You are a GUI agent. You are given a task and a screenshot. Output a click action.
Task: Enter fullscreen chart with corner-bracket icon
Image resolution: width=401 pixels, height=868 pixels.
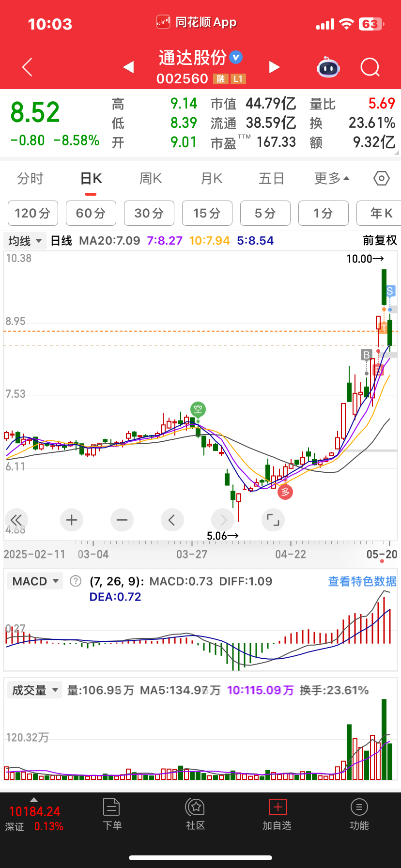[273, 520]
